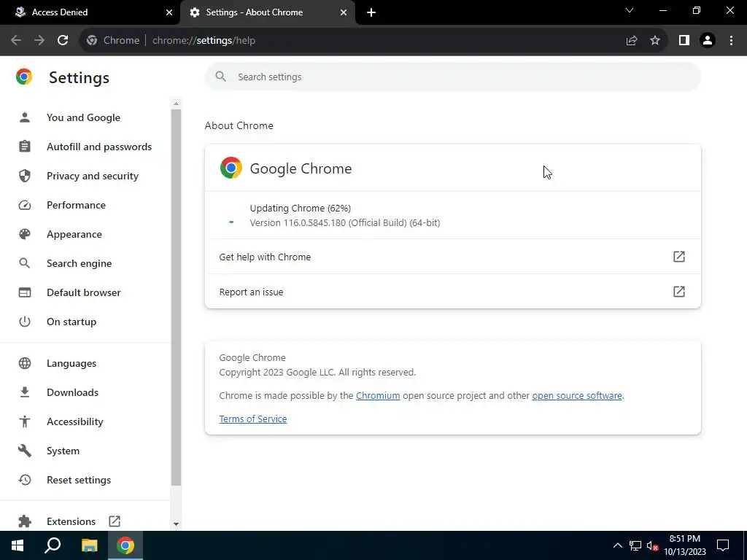Open the profile avatar menu
747x560 pixels.
click(708, 41)
